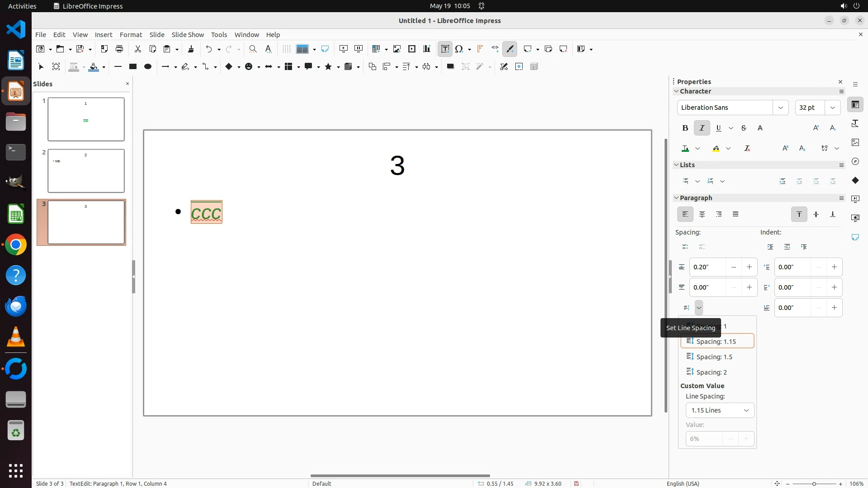868x488 pixels.
Task: Click the Strikethrough formatting icon
Action: (744, 128)
